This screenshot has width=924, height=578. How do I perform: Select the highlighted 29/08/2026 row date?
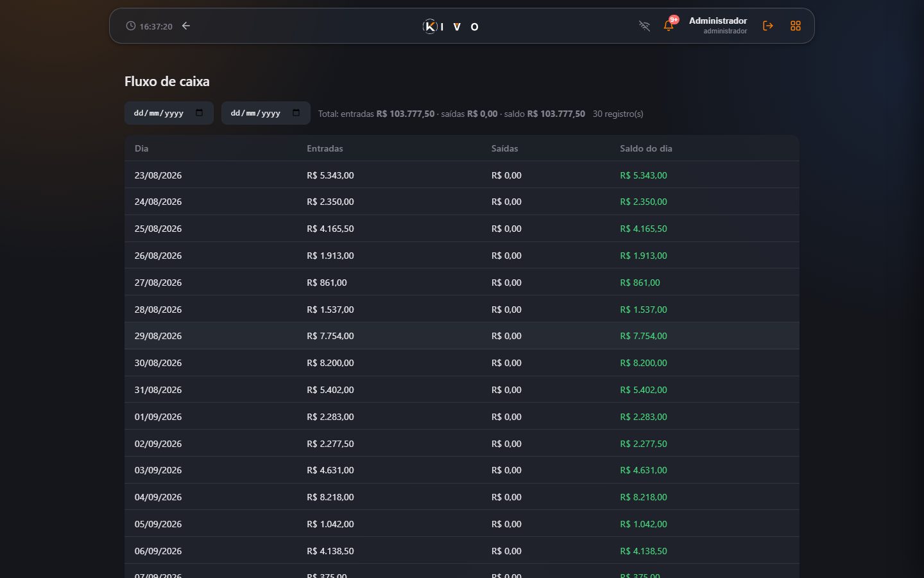coord(158,336)
